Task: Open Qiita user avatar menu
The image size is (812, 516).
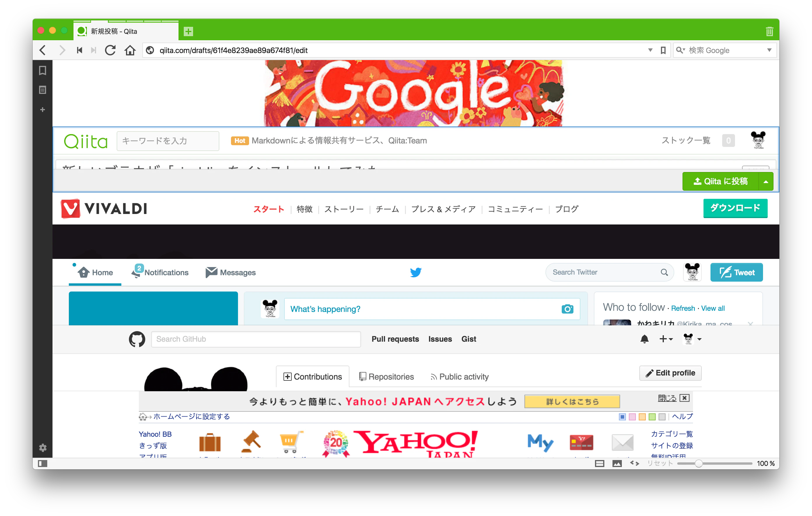Action: (758, 140)
